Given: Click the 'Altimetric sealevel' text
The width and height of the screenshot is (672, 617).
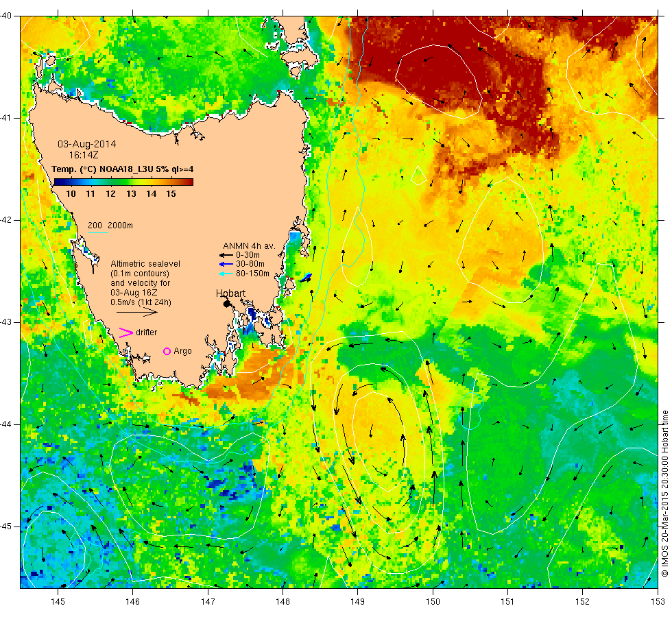Looking at the screenshot, I should click(145, 264).
